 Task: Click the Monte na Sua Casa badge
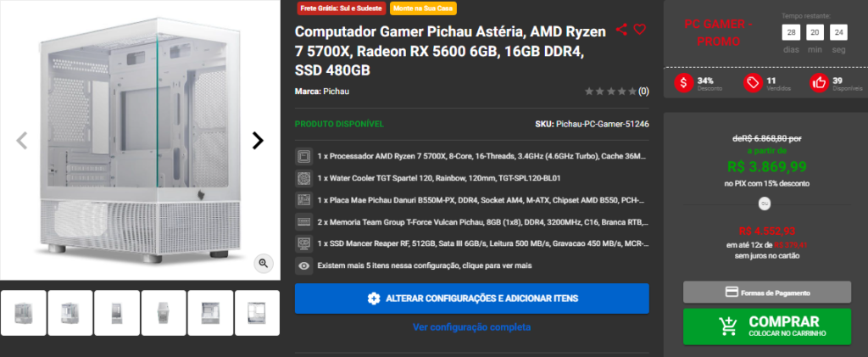(x=424, y=8)
